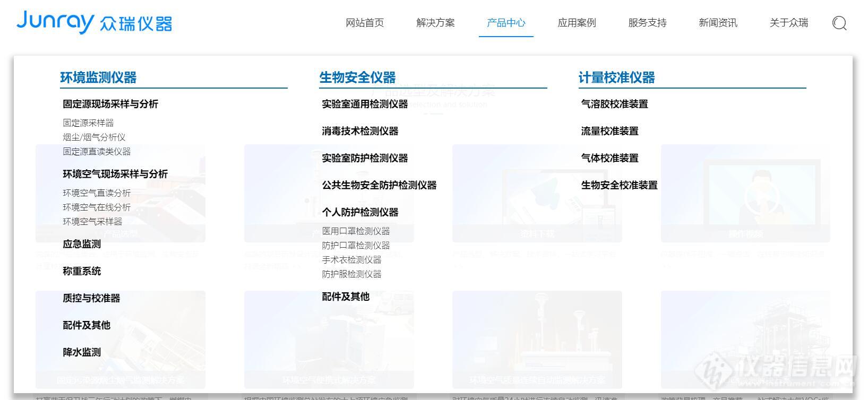This screenshot has height=400, width=868.
Task: Select the 个人防护检测仪器 subcategory
Action: click(360, 212)
